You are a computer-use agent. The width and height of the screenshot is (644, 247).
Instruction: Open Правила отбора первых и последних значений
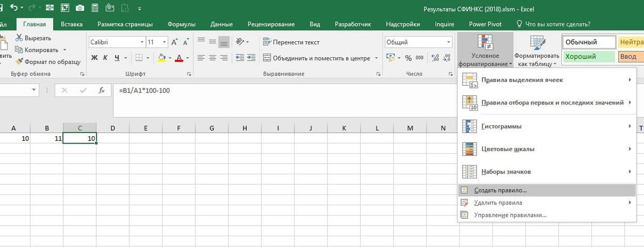coord(546,103)
